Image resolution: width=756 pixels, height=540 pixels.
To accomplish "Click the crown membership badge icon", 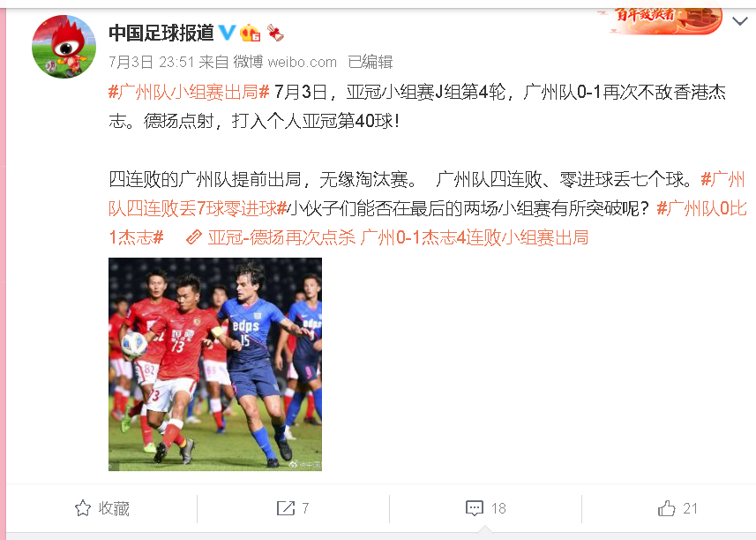I will [x=250, y=33].
